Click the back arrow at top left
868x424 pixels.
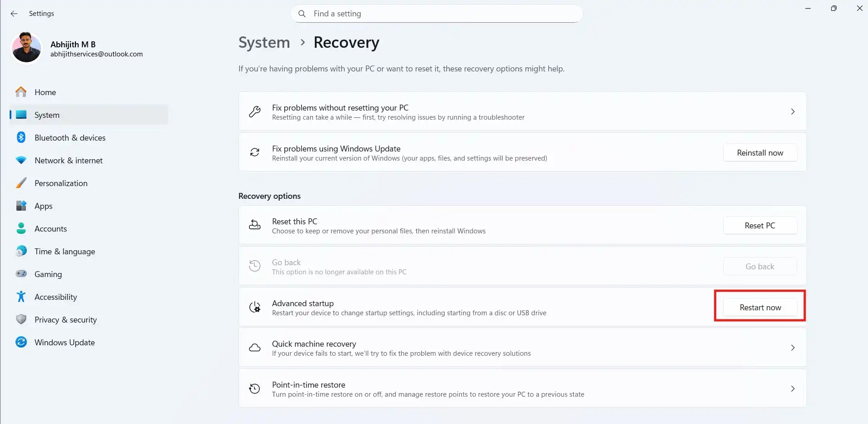click(x=14, y=14)
